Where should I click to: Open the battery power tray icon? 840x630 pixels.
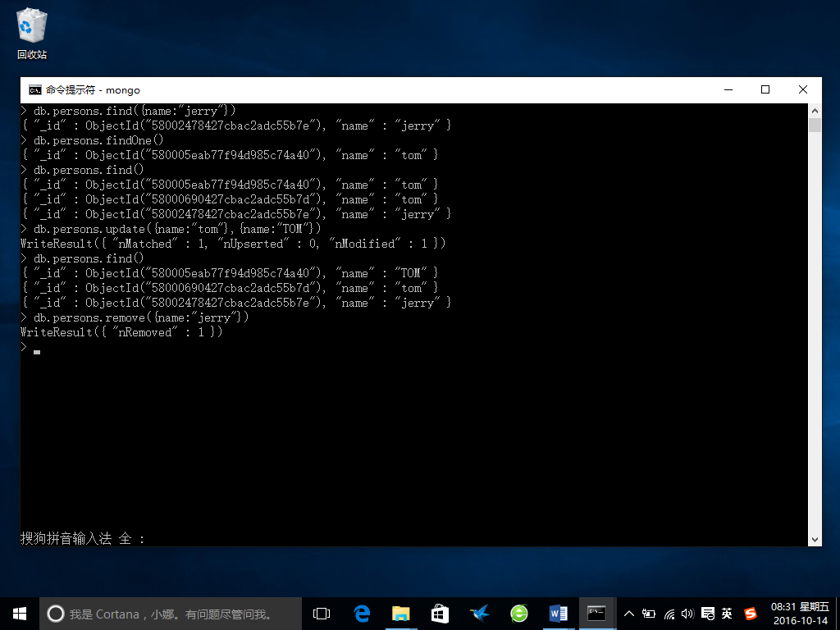click(649, 614)
